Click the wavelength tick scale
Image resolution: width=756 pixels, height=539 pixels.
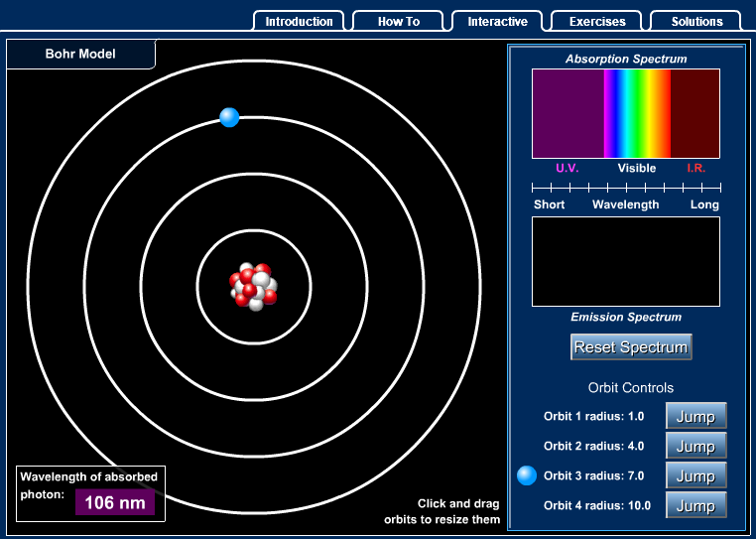click(x=626, y=188)
